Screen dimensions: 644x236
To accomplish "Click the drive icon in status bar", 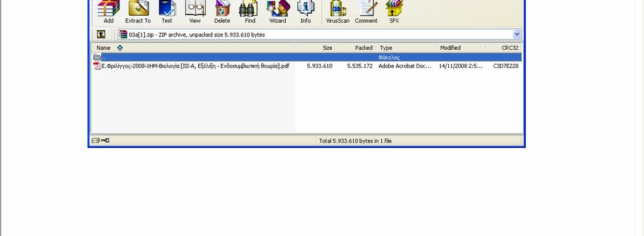I will pyautogui.click(x=95, y=141).
